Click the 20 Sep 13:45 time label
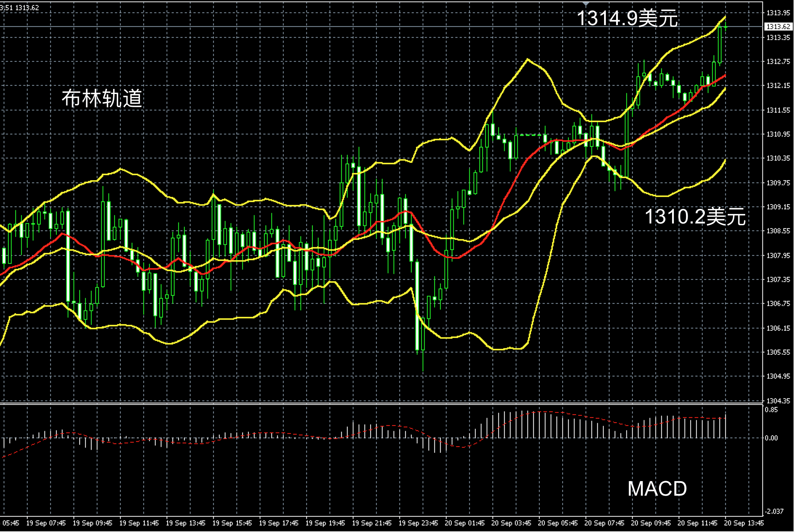Image resolution: width=795 pixels, height=532 pixels. pyautogui.click(x=744, y=523)
